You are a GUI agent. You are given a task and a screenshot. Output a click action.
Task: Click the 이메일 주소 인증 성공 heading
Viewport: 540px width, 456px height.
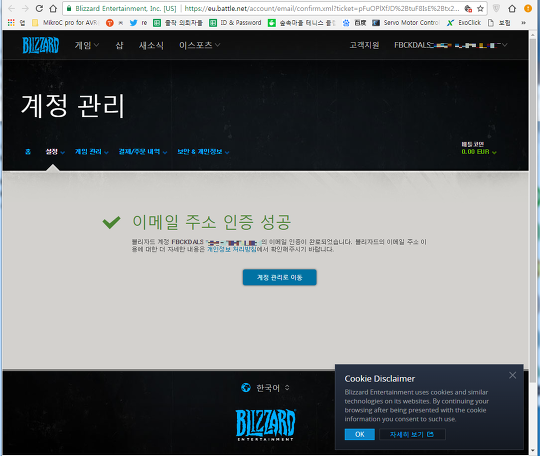click(212, 222)
